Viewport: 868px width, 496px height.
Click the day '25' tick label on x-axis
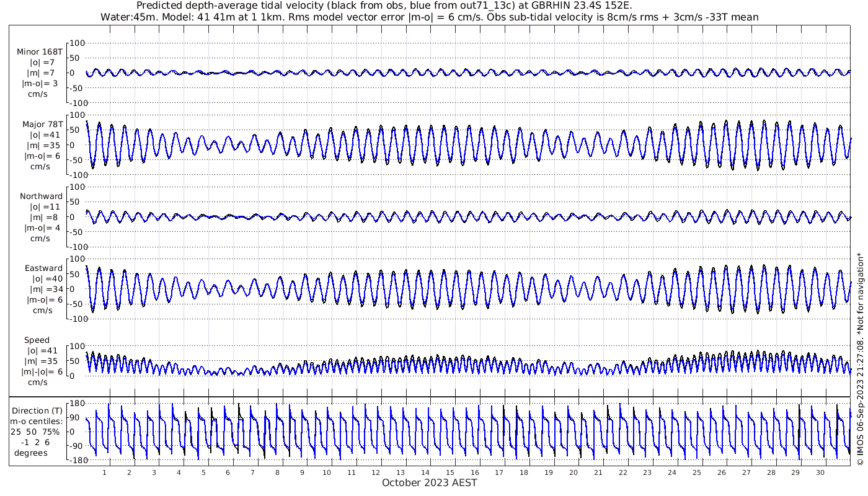click(696, 472)
